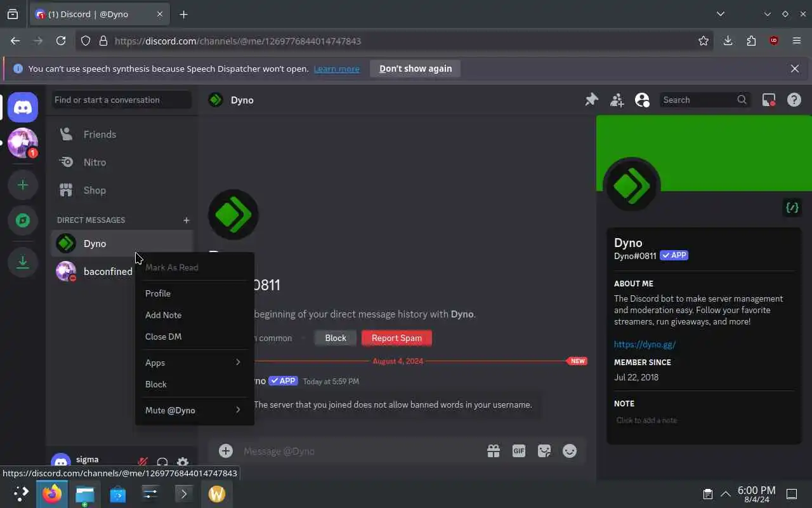This screenshot has height=508, width=812.
Task: Select the baconfined direct message
Action: pyautogui.click(x=93, y=271)
